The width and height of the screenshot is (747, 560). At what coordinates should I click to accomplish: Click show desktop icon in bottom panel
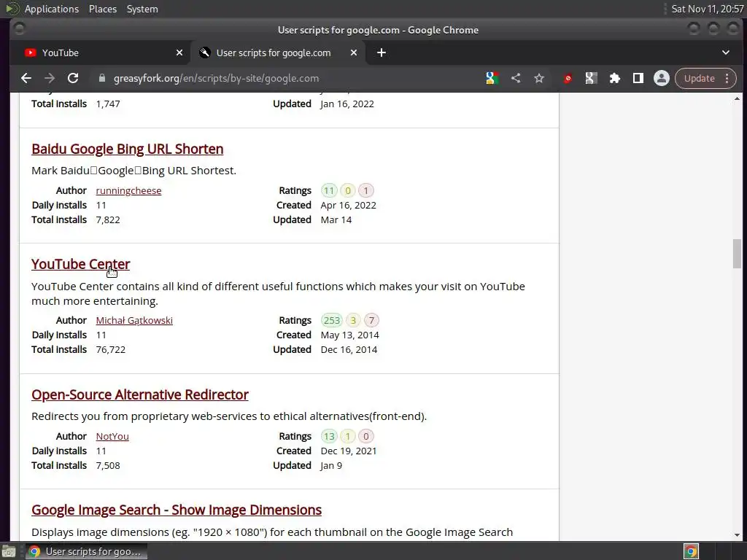pyautogui.click(x=9, y=551)
